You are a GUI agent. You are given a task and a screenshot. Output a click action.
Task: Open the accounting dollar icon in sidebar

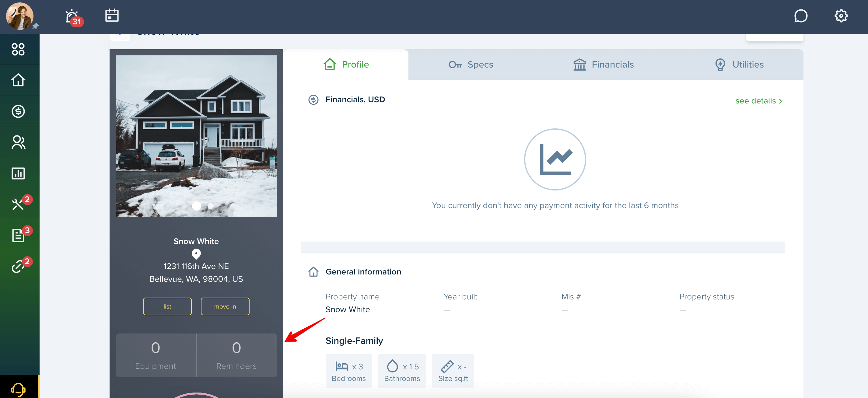(18, 111)
